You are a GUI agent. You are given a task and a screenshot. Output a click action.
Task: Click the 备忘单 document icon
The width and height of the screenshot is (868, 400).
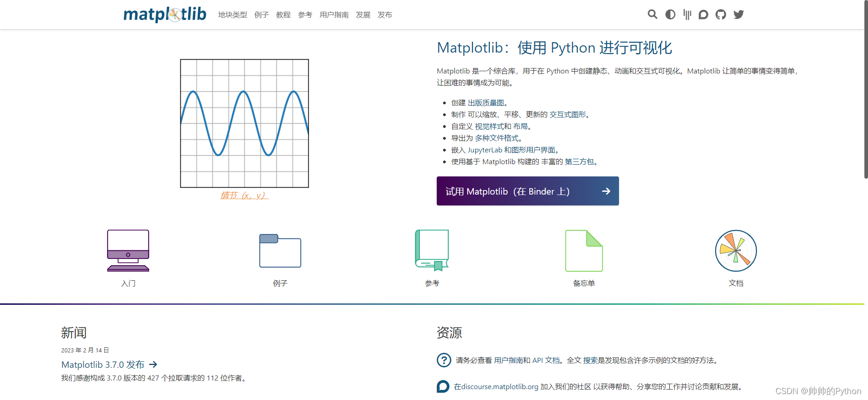click(x=584, y=250)
